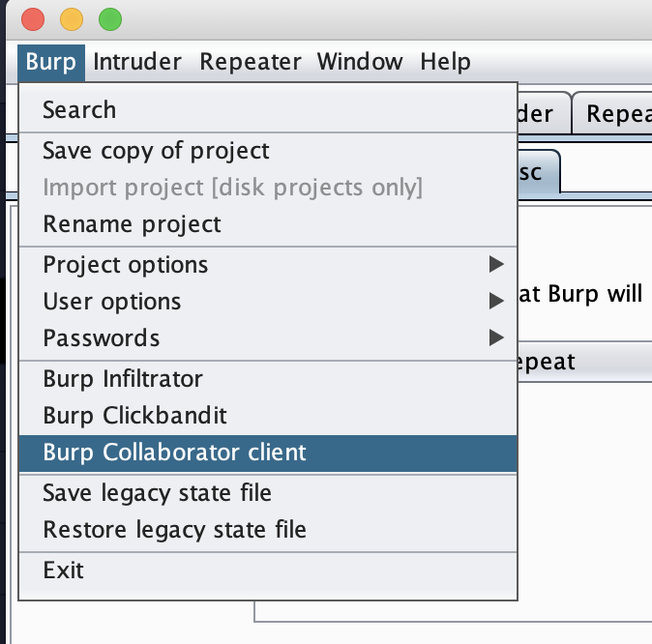Open the Burp menu in menu bar

(x=51, y=62)
